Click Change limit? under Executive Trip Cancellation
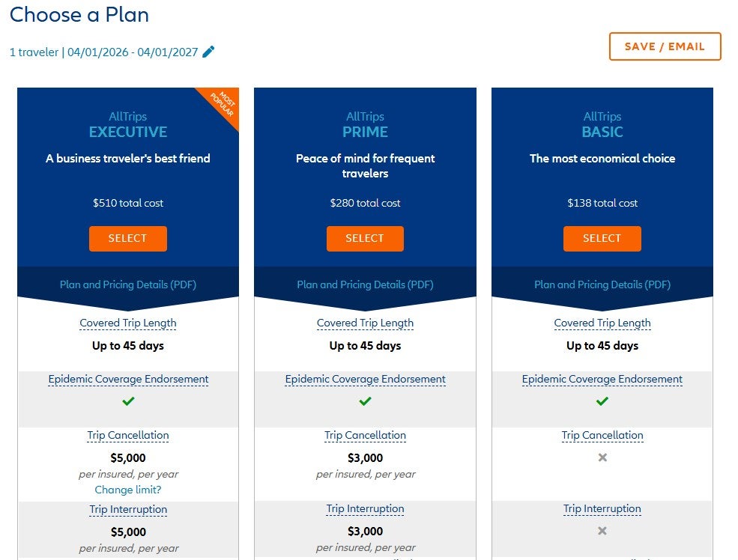 pos(127,490)
